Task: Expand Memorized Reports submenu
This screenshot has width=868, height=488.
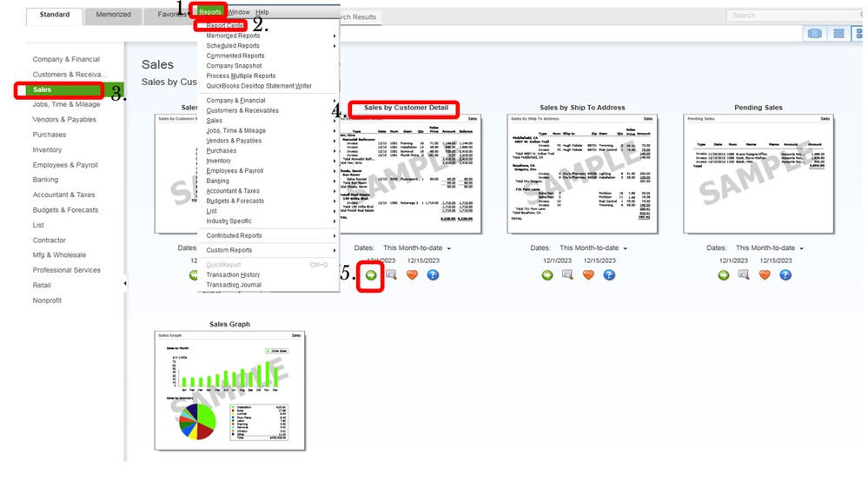Action: 268,36
